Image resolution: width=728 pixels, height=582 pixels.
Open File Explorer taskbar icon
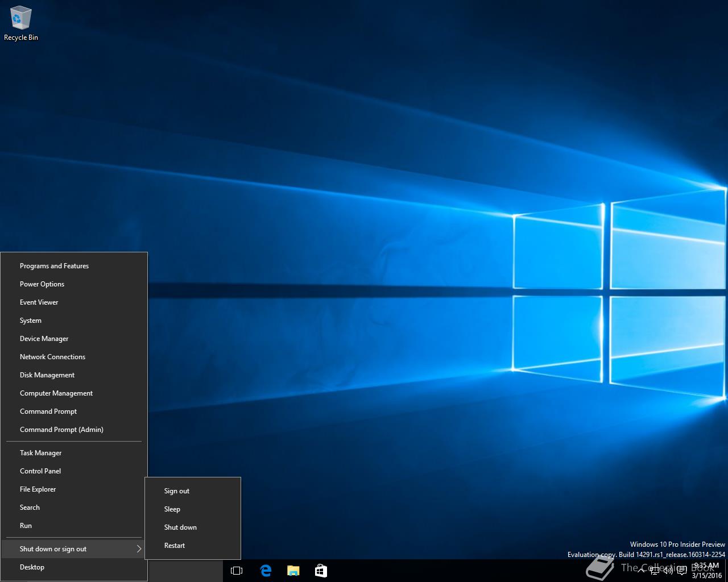click(x=293, y=571)
